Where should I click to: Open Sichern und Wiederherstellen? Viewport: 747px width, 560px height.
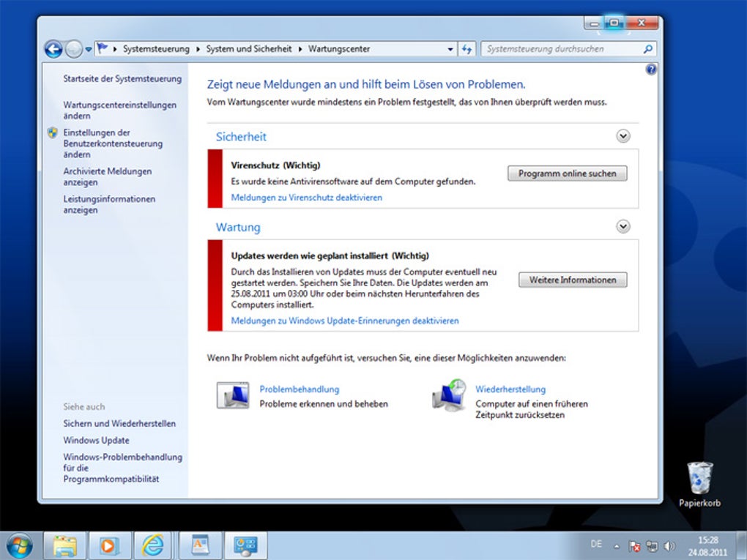click(x=119, y=424)
